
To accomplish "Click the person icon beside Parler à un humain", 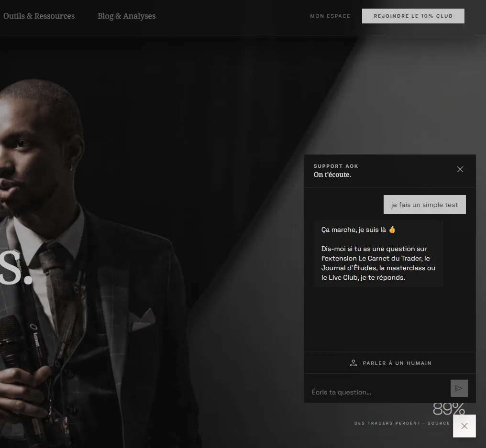I will pos(353,363).
